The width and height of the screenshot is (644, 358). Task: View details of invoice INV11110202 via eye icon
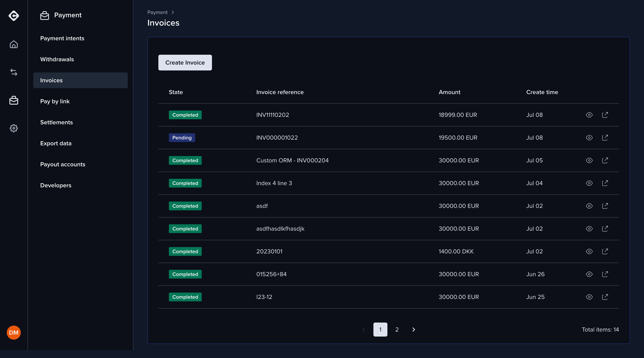tap(589, 115)
